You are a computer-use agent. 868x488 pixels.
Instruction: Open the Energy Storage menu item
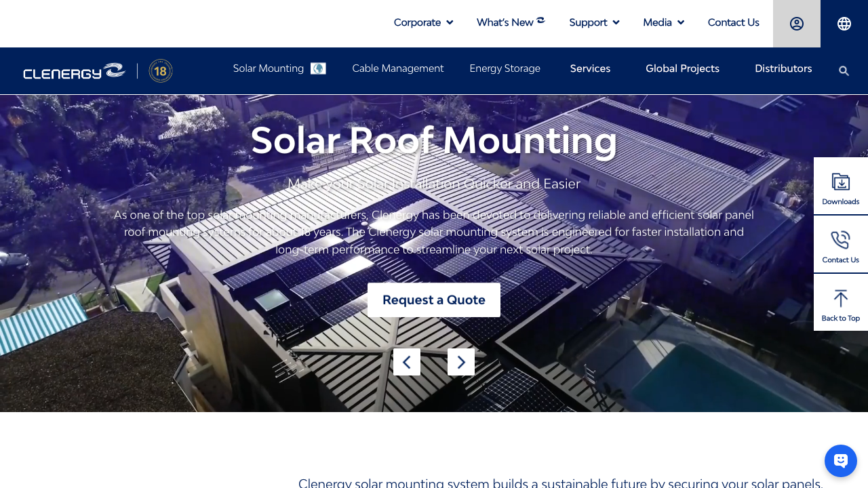505,68
